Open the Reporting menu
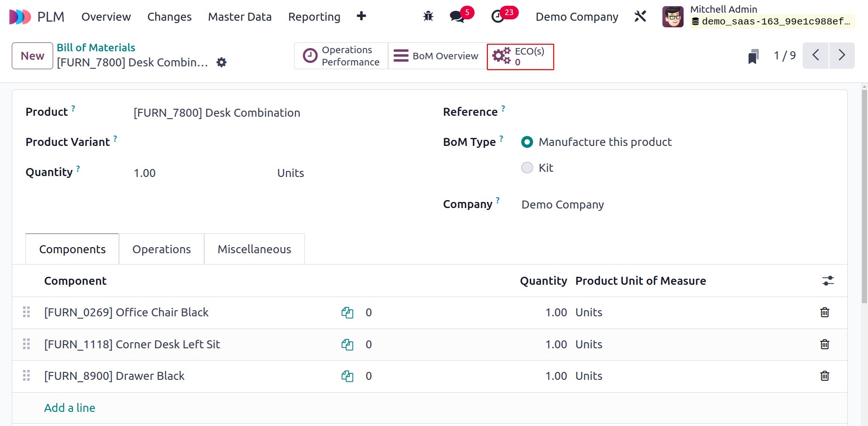The height and width of the screenshot is (426, 868). (x=314, y=17)
